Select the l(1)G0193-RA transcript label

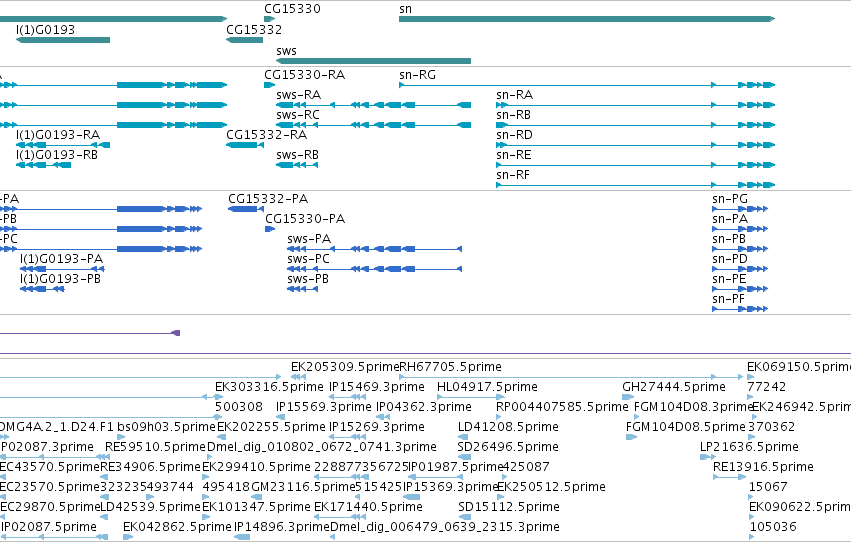coord(58,135)
